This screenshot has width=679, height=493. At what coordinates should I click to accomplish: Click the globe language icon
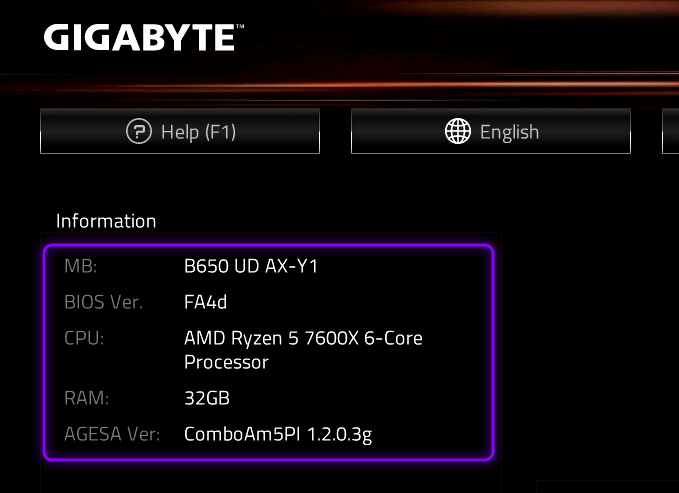coord(458,131)
